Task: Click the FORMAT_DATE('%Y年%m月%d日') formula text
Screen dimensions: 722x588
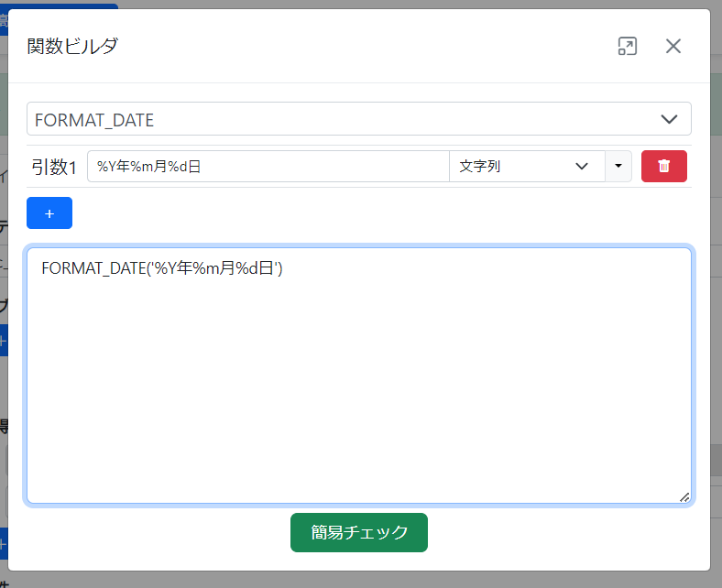Action: (162, 268)
